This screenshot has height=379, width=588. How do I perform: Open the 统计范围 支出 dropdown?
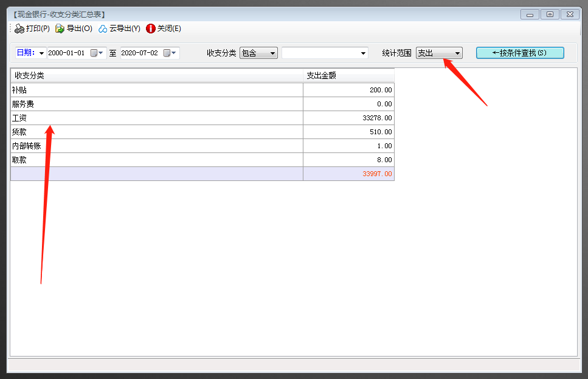click(x=439, y=53)
